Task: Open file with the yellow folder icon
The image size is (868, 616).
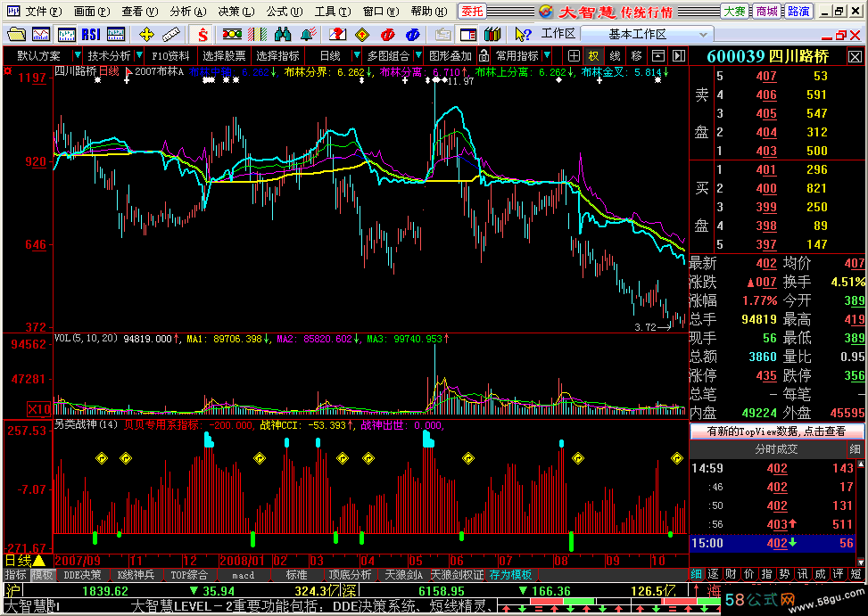Action: pos(16,34)
